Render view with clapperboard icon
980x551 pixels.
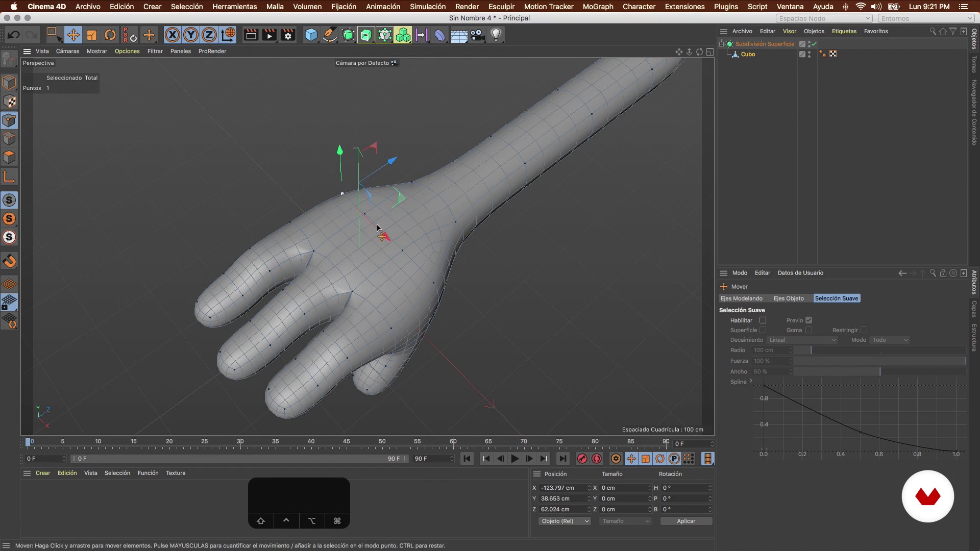point(251,35)
